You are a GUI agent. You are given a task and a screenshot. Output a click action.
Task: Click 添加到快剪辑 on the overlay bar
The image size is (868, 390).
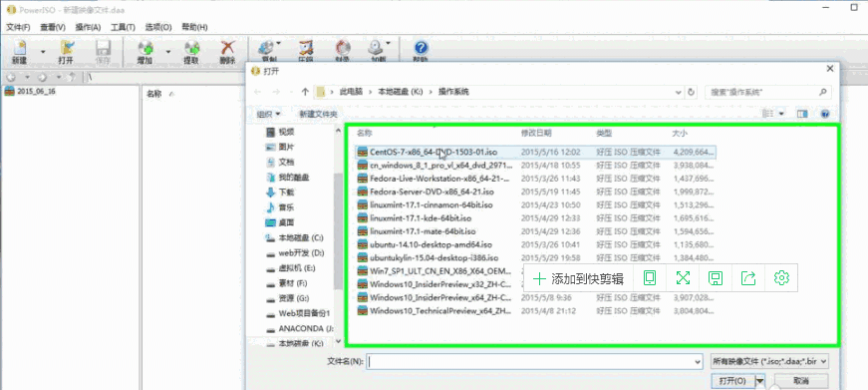(x=578, y=278)
